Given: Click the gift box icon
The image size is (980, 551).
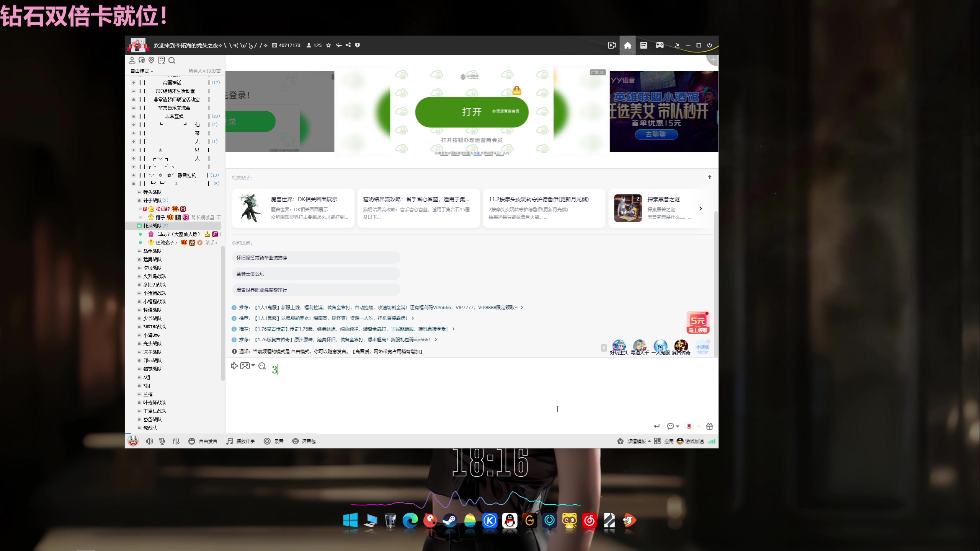Looking at the screenshot, I should point(709,426).
